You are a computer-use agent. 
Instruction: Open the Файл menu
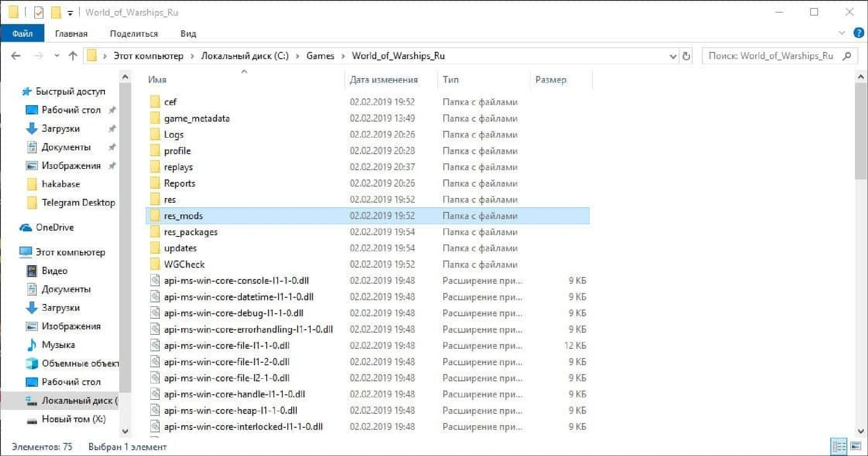22,33
